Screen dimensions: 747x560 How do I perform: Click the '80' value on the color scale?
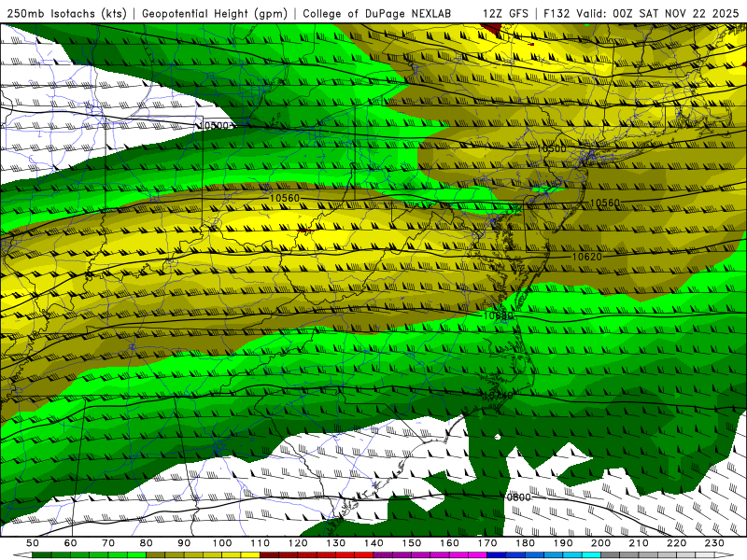click(147, 543)
